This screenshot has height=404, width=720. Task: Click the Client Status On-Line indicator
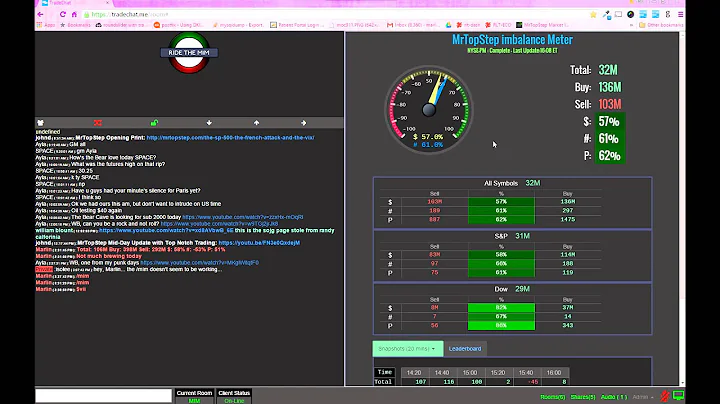234,396
